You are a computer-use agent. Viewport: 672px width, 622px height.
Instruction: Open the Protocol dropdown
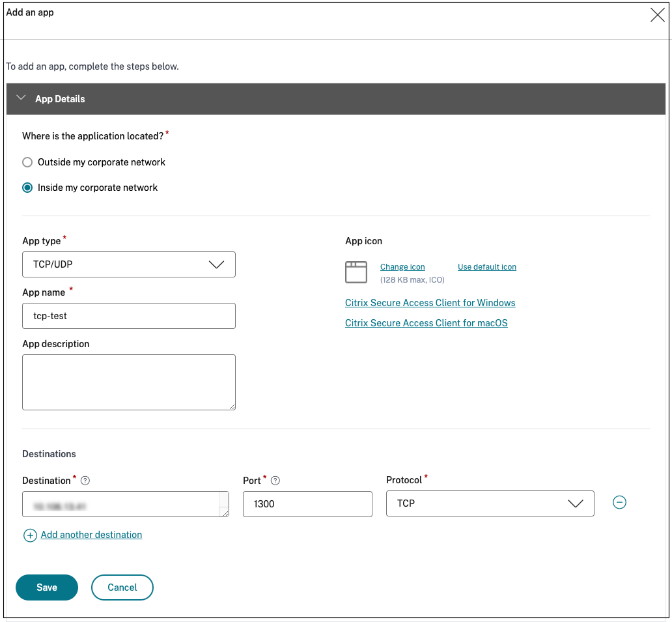point(490,503)
